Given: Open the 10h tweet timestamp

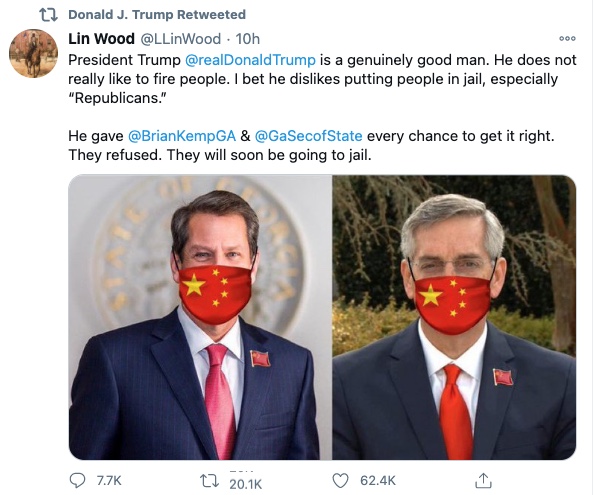Looking at the screenshot, I should (x=248, y=39).
